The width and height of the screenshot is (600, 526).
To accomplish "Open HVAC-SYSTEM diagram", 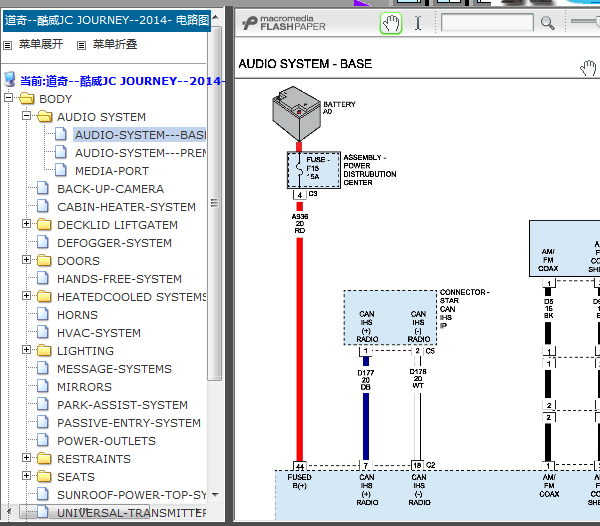I will [99, 333].
